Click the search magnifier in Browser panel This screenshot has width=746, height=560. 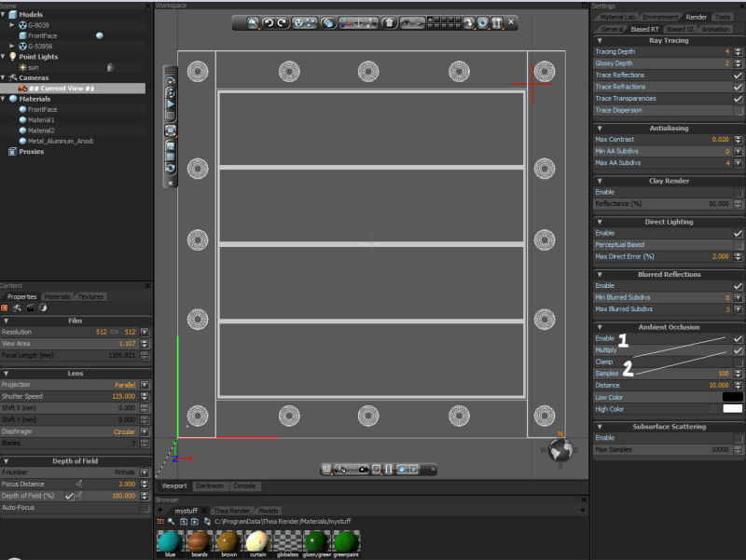pos(173,522)
